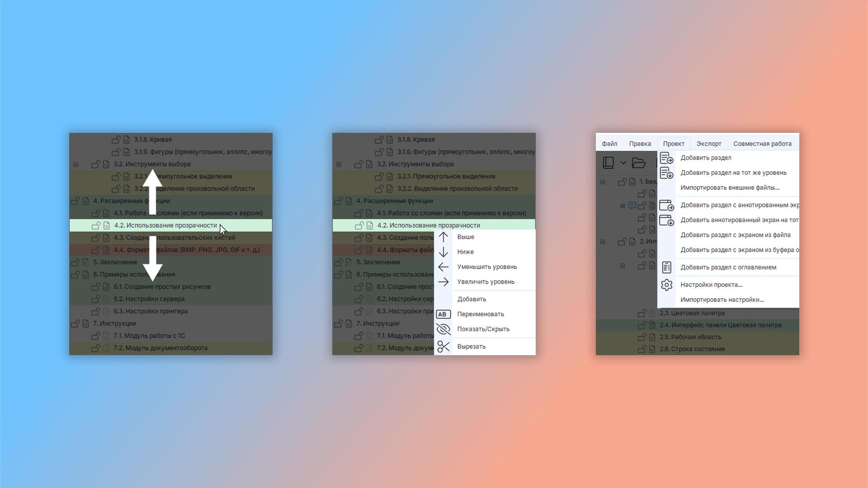This screenshot has width=868, height=488.
Task: Click the gear icon next to Настройки проекта
Action: point(666,285)
